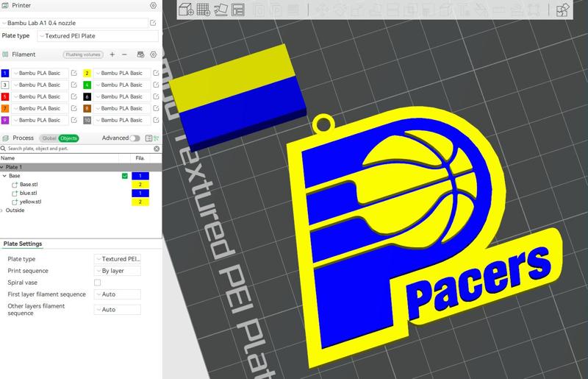
Task: Open the Print sequence dropdown
Action: point(118,271)
